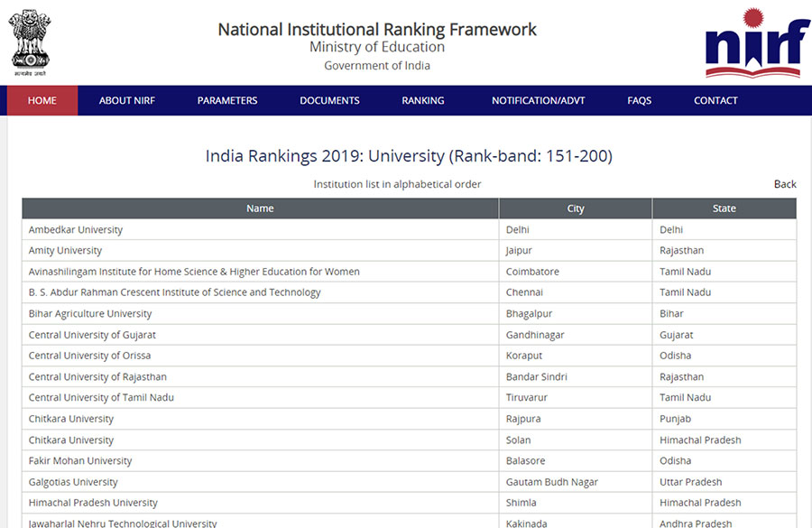Screen dimensions: 812x528
Task: Open the FAQS page
Action: 639,100
